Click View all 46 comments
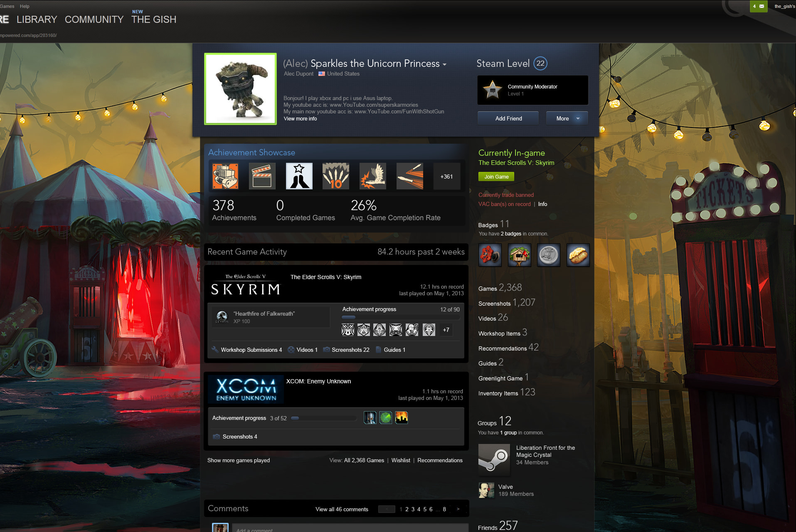The image size is (796, 532). coord(342,509)
